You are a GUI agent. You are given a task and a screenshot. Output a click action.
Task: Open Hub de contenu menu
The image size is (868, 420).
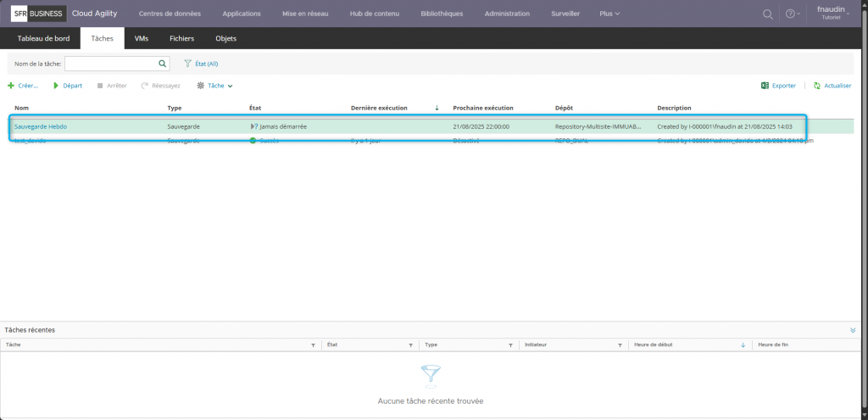[x=374, y=14]
